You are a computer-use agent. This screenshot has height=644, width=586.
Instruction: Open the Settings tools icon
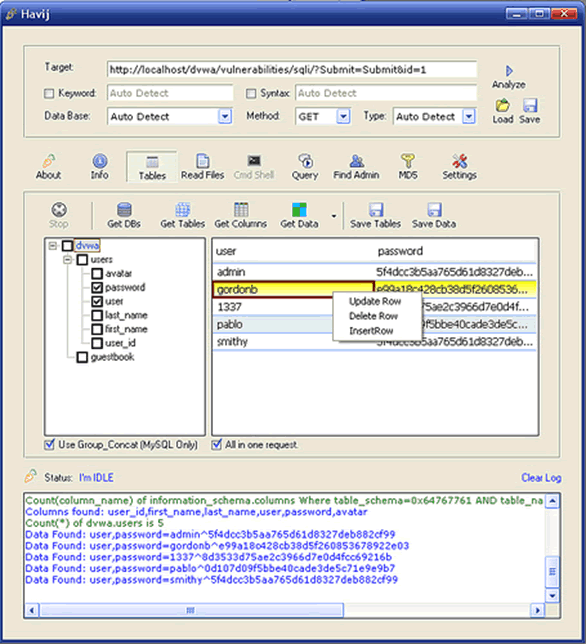pos(460,161)
